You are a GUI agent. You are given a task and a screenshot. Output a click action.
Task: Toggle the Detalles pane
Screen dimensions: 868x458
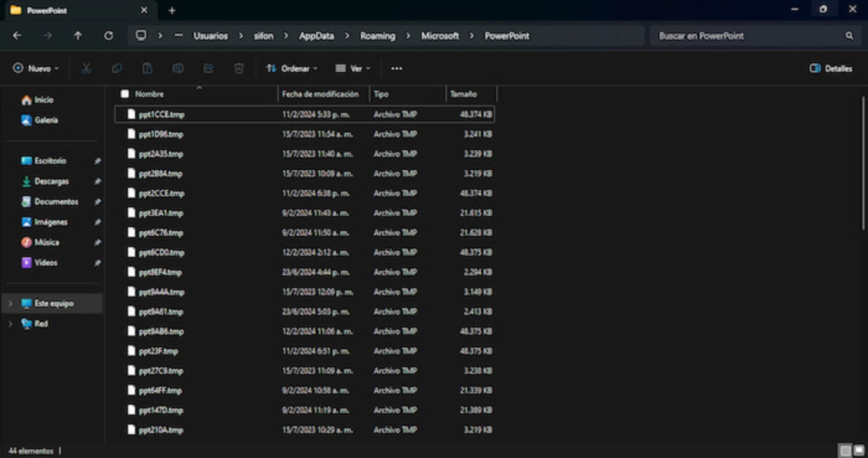click(831, 68)
